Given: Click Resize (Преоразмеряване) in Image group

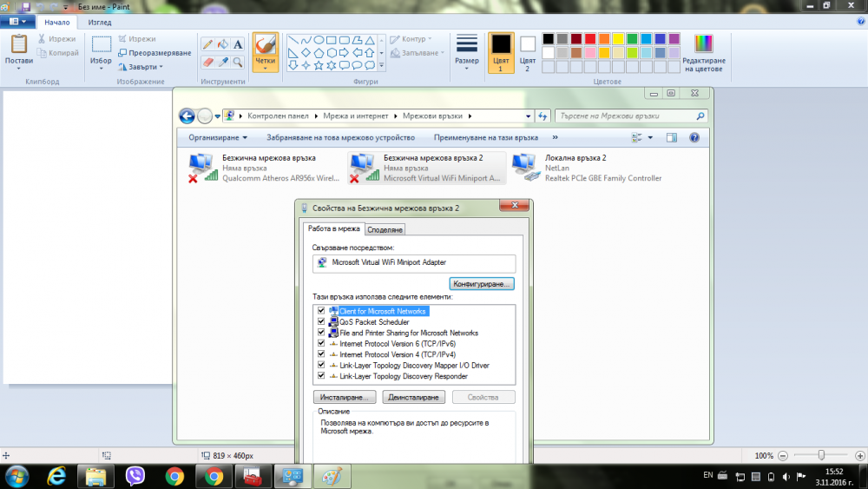Looking at the screenshot, I should click(x=155, y=53).
